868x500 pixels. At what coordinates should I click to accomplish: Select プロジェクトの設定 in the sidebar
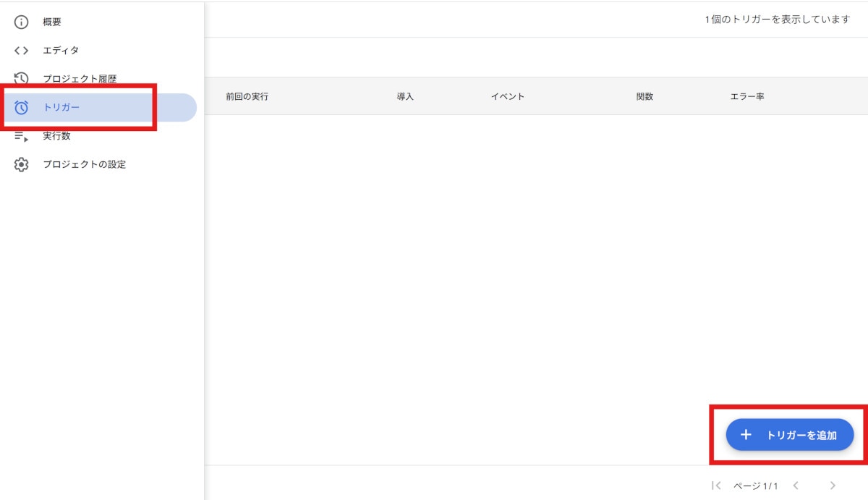(x=83, y=164)
